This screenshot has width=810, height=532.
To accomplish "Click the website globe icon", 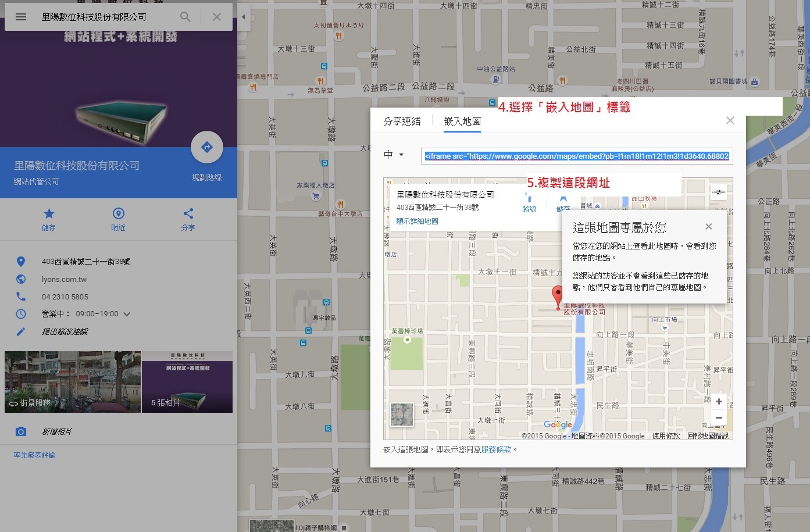I will (x=21, y=279).
